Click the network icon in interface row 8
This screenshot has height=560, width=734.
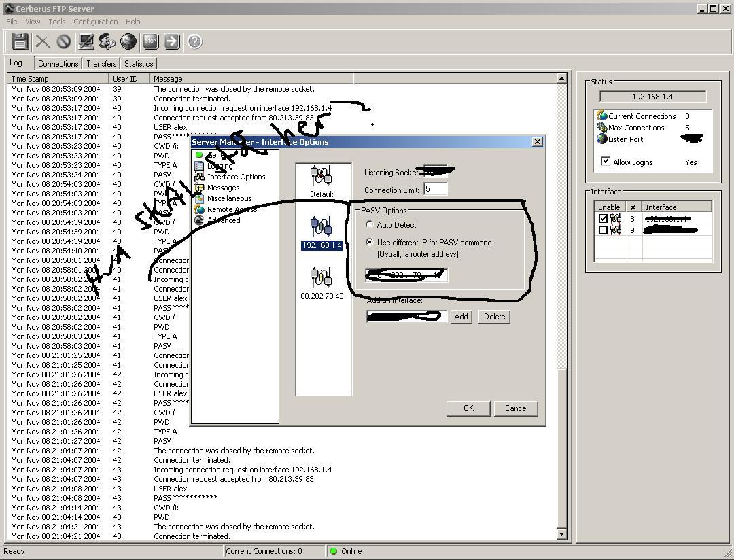[616, 219]
